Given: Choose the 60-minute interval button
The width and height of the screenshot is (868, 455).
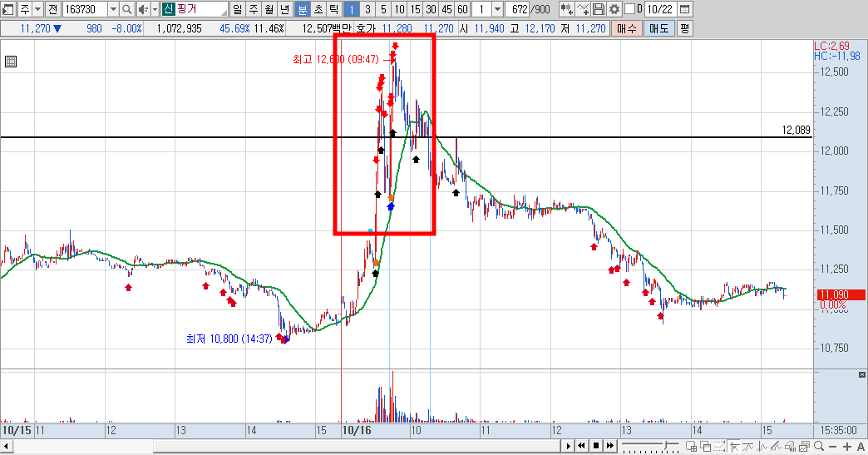Looking at the screenshot, I should point(463,9).
